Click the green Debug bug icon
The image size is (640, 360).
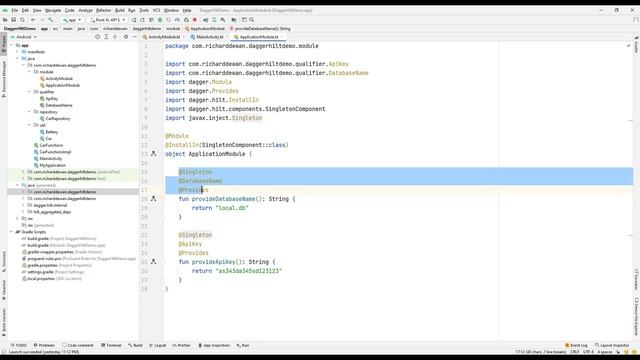coord(160,20)
